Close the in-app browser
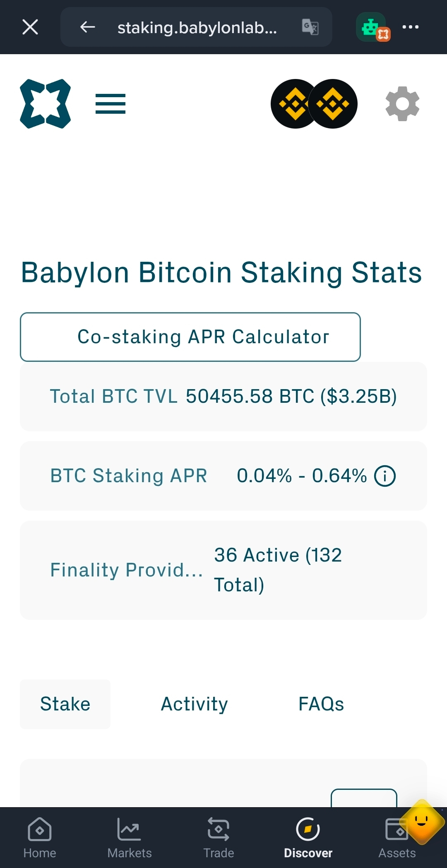The image size is (447, 868). [x=30, y=27]
